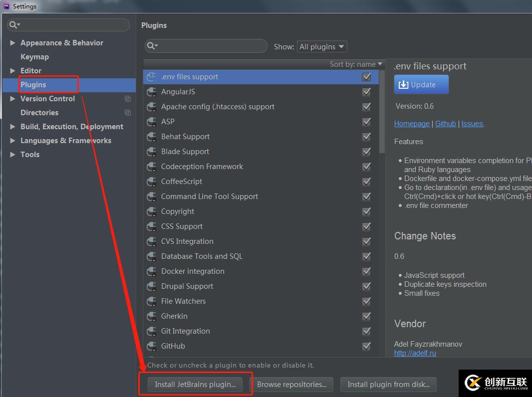Select the Database Tools and SQL row
Image resolution: width=532 pixels, height=397 pixels.
point(261,256)
